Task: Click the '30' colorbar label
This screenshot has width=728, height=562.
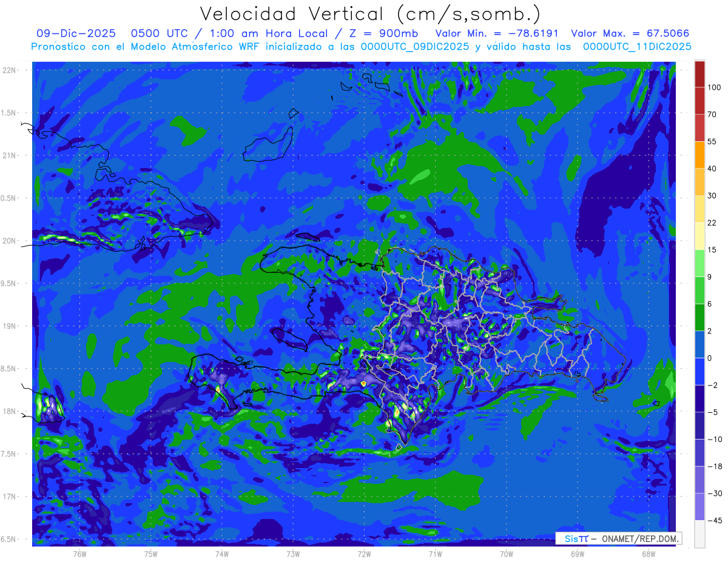Action: 713,195
